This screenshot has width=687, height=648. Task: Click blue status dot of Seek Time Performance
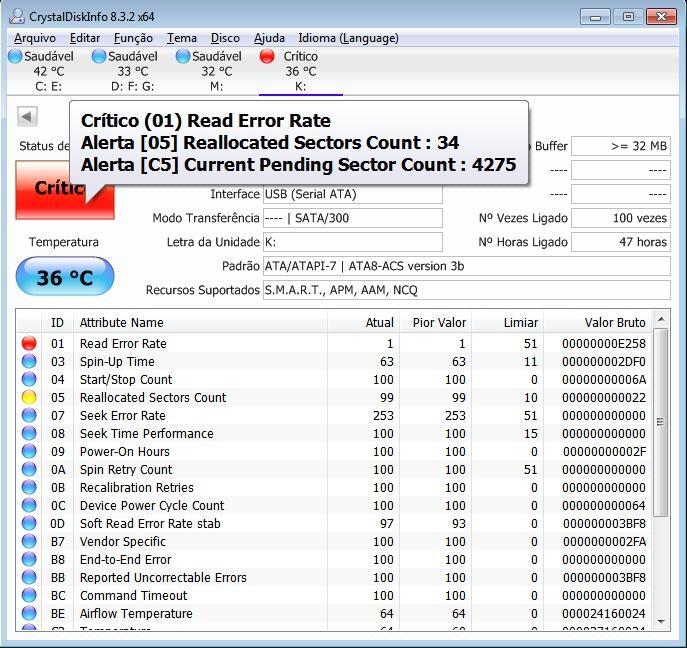pos(29,433)
